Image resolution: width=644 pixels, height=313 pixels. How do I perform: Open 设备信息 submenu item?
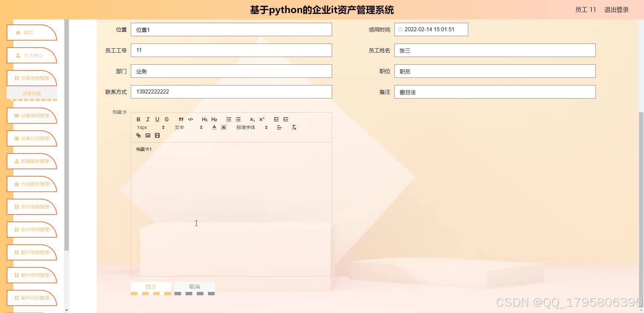point(32,93)
